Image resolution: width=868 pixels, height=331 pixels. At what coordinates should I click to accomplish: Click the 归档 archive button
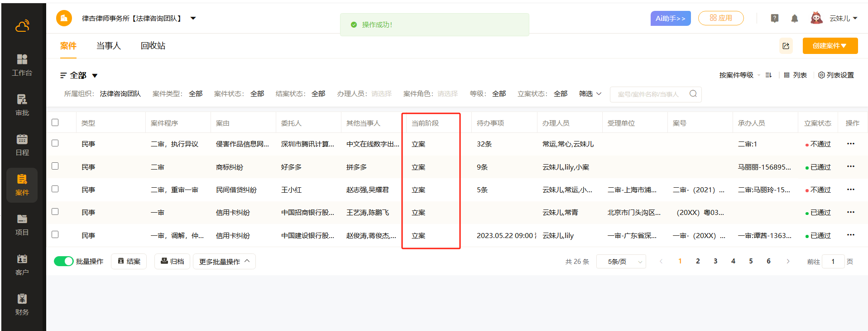tap(173, 262)
